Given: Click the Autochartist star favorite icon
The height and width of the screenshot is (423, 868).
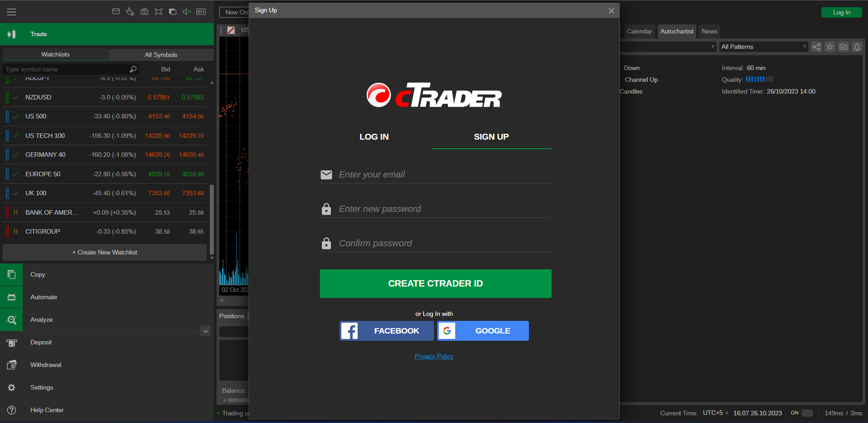Looking at the screenshot, I should tap(830, 47).
